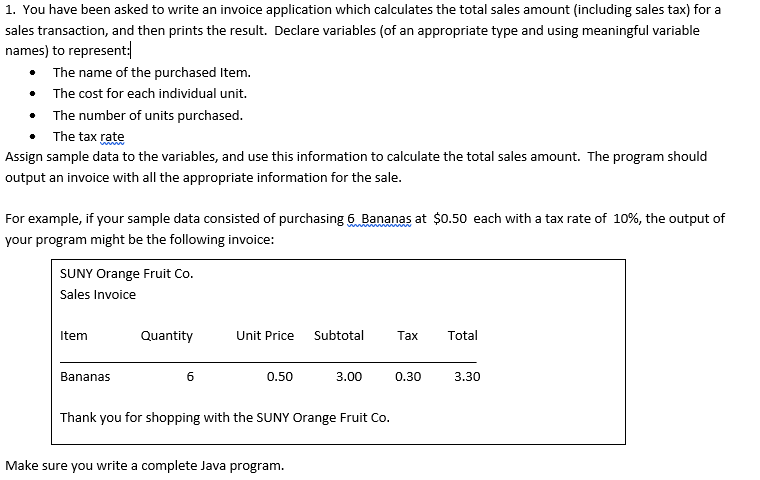
Task: Click the "Subtotal" column header
Action: pos(339,336)
